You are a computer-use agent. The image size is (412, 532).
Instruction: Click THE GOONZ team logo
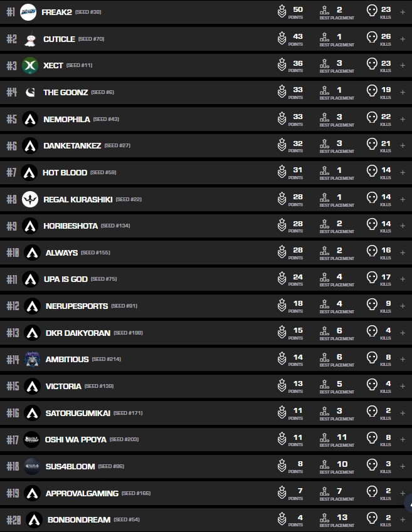(x=29, y=93)
